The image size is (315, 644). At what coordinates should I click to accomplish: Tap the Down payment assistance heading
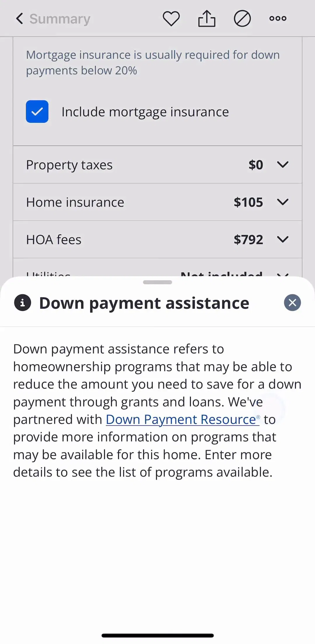144,303
